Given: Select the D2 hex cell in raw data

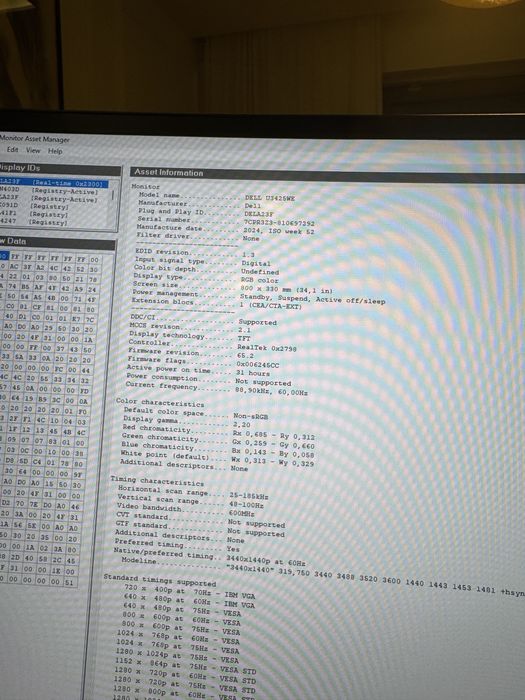Looking at the screenshot, I should point(6,504).
